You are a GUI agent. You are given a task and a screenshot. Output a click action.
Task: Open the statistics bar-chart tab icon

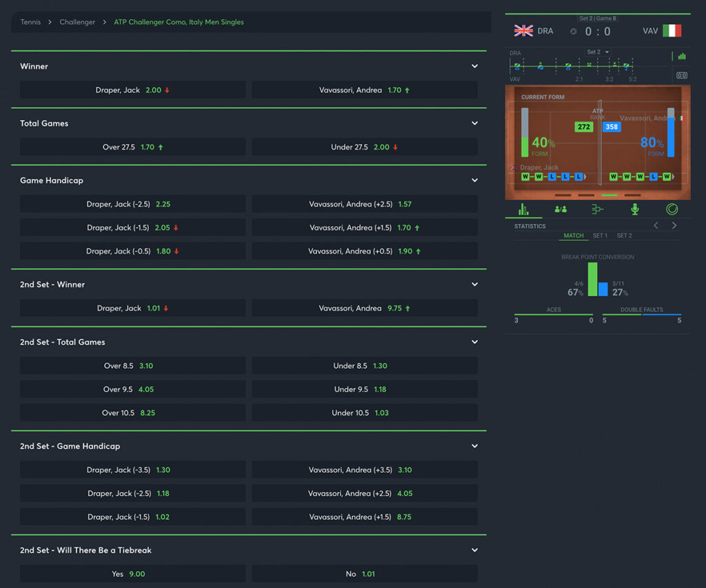(523, 210)
